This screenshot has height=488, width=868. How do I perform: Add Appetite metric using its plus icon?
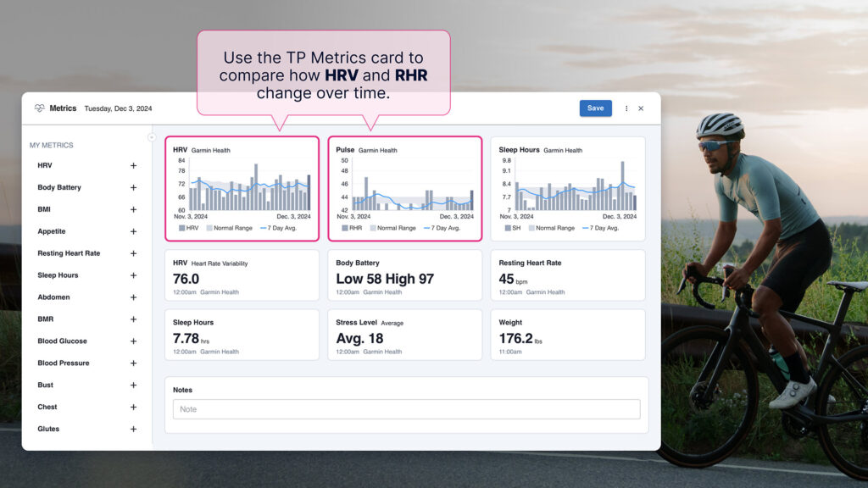point(133,231)
